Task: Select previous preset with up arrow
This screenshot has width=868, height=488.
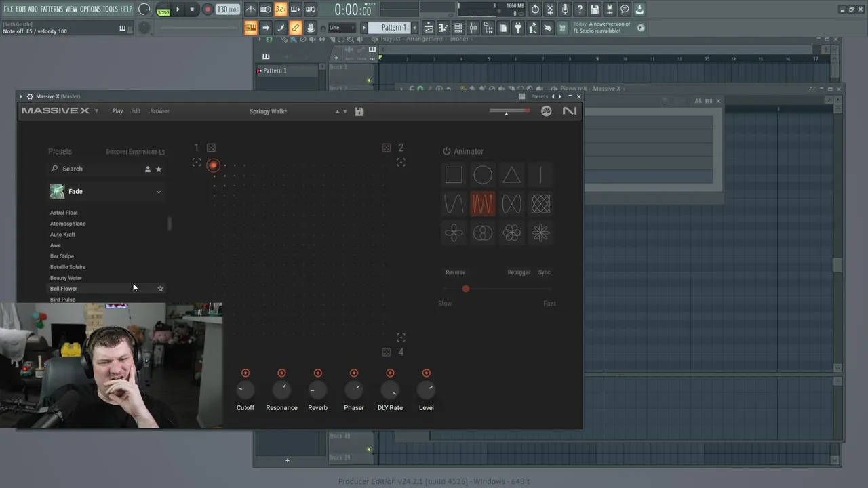Action: click(337, 111)
